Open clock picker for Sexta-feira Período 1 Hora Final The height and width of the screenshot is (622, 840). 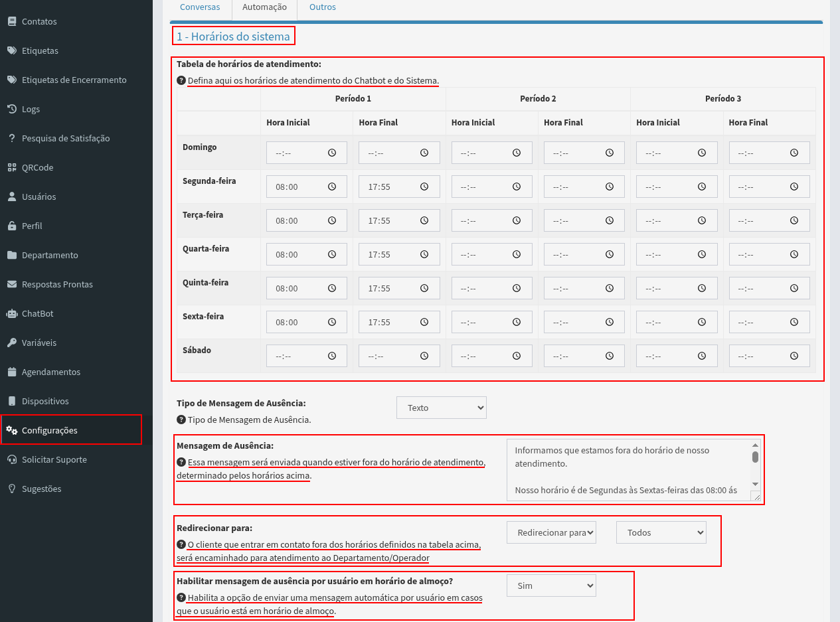[424, 323]
